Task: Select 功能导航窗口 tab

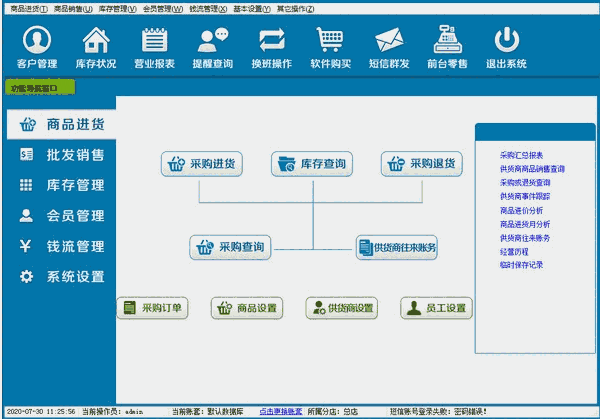Action: [x=40, y=88]
